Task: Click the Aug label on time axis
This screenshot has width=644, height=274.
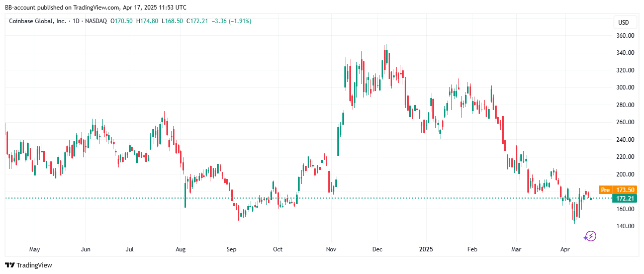Action: 181,249
